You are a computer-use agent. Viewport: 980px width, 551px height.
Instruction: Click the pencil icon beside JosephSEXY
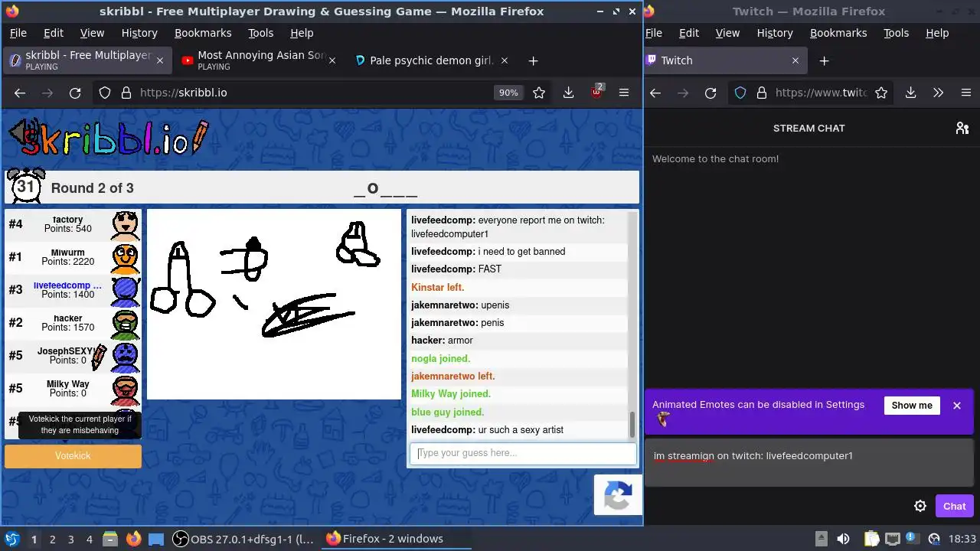click(100, 357)
